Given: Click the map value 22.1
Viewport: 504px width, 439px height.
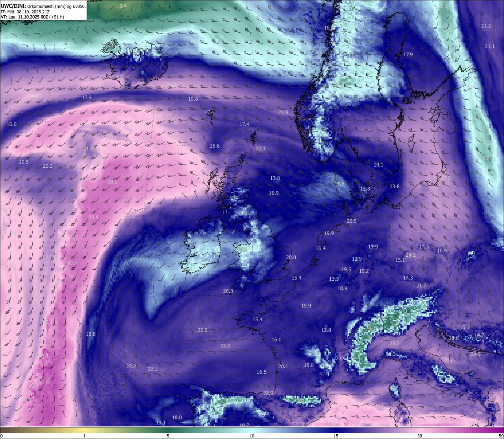Looking at the screenshot, I should (152, 369).
